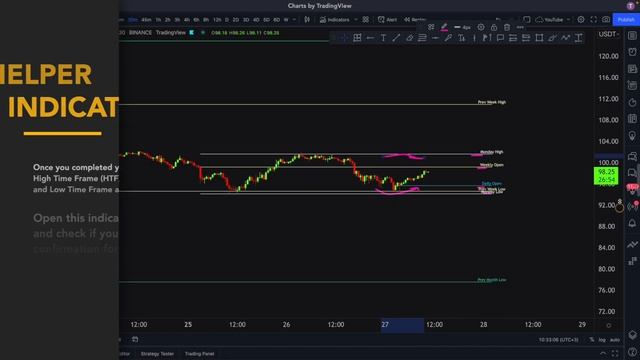Change the candle chart type icon
The width and height of the screenshot is (640, 360).
(x=307, y=20)
